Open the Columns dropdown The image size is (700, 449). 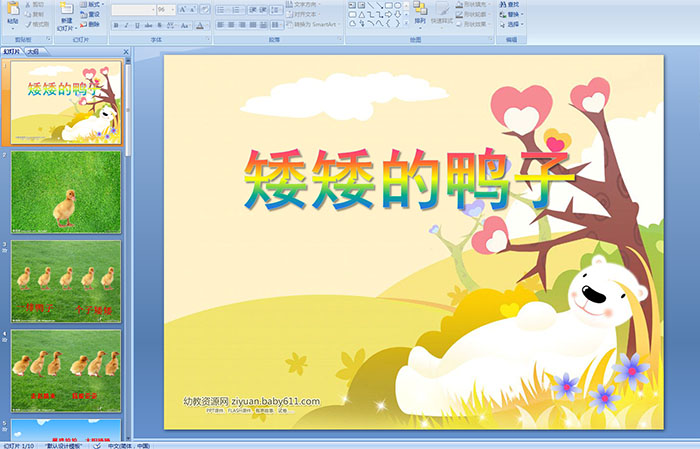(x=276, y=25)
